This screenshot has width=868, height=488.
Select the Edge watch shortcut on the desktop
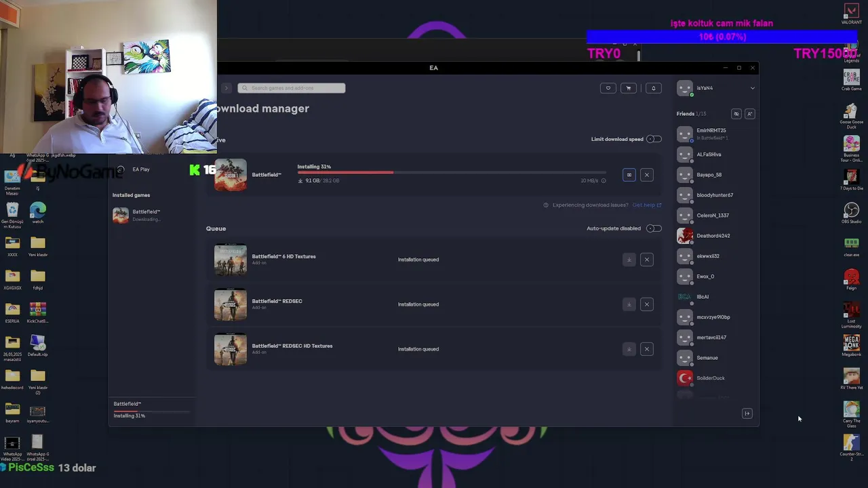[38, 213]
